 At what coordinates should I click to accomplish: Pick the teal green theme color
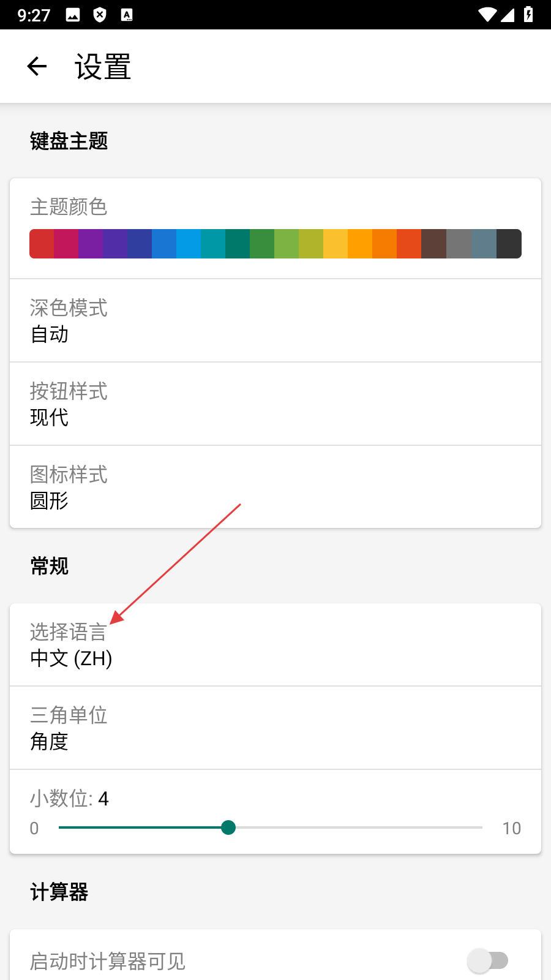point(238,244)
